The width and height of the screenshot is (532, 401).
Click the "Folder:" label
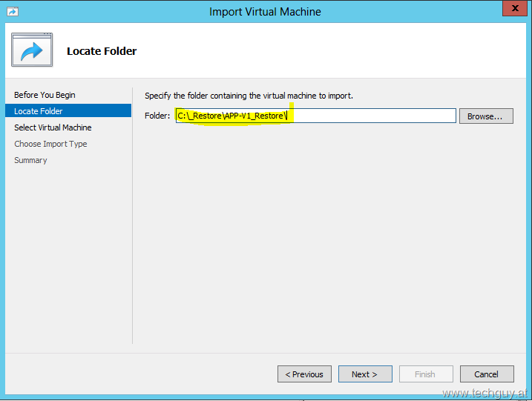click(157, 116)
